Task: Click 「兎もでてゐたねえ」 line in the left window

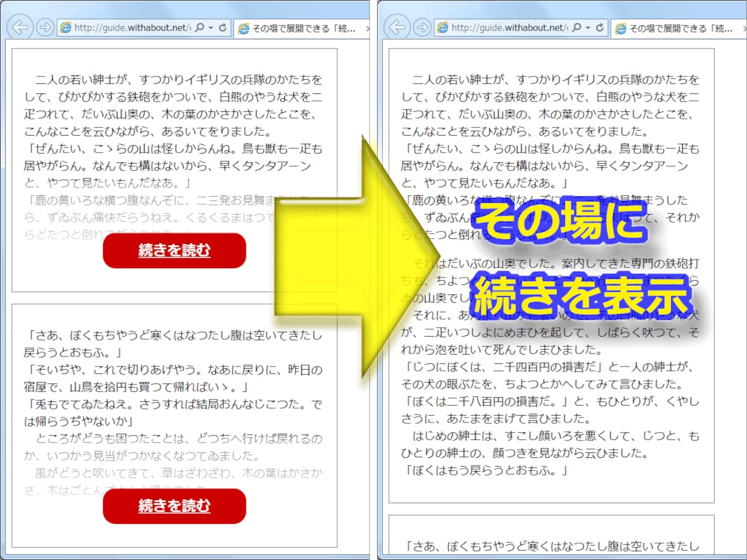Action: 174,405
